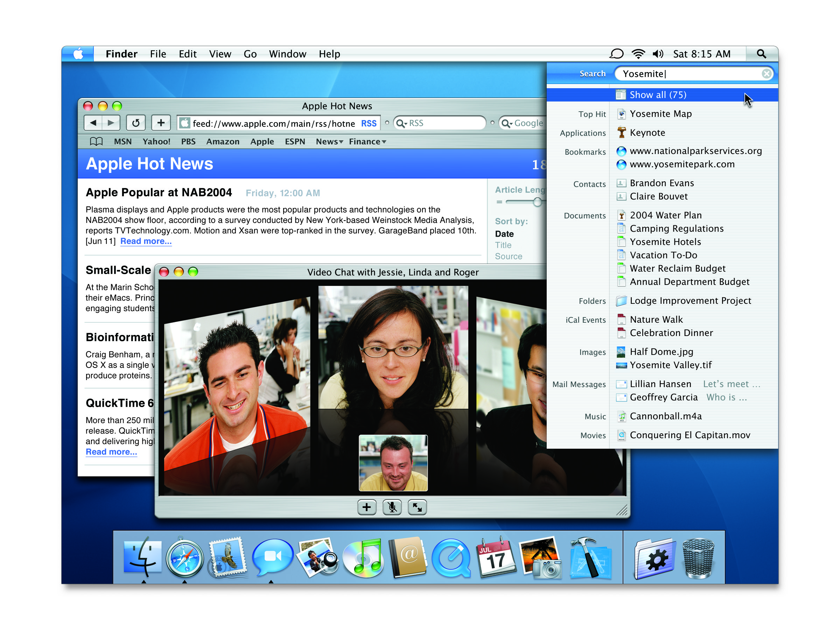
Task: Open the Trash in the Dock
Action: [x=698, y=558]
